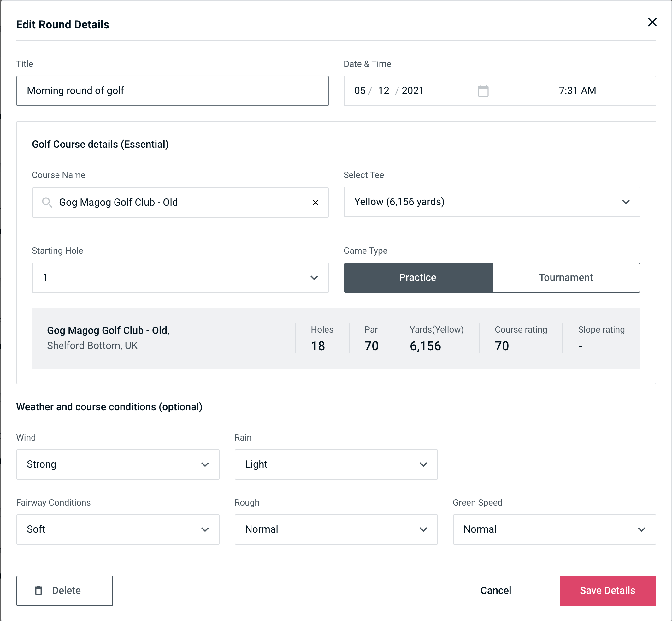Click the search icon in Course Name field
This screenshot has width=672, height=621.
[x=46, y=203]
